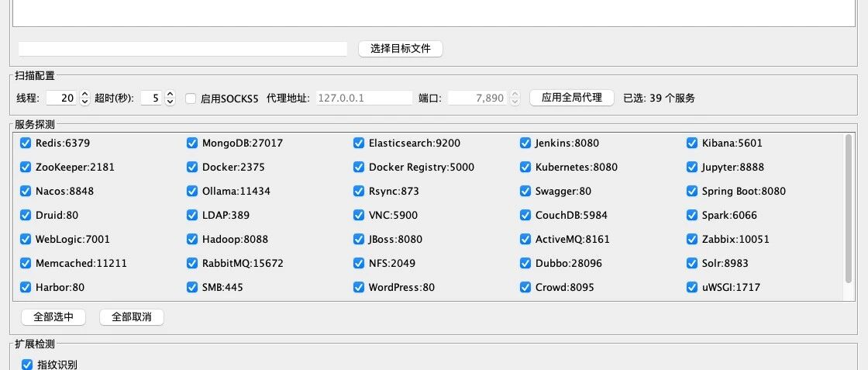The height and width of the screenshot is (370, 868).
Task: Adjust the 线程 thread count stepper
Action: [x=84, y=98]
